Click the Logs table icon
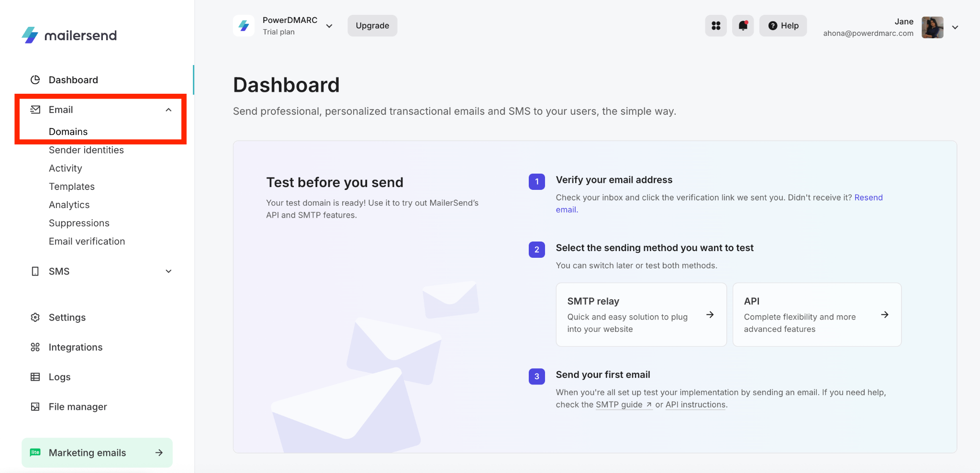The image size is (980, 473). point(35,377)
